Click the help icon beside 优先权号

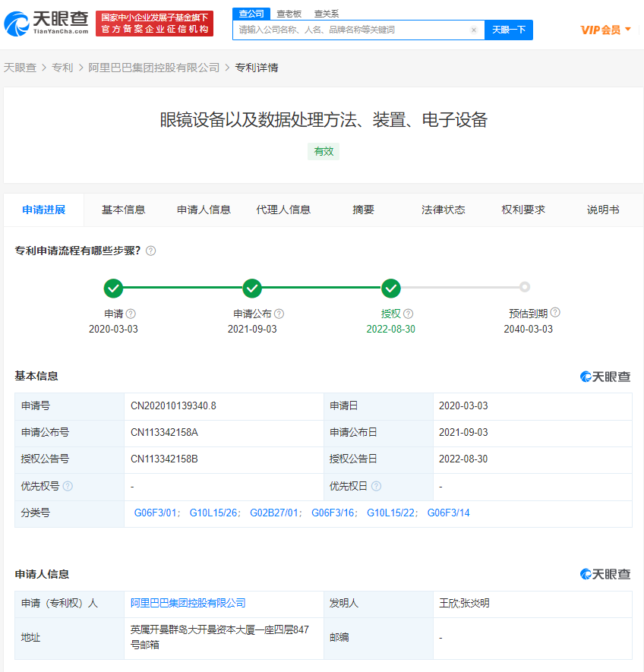(x=68, y=486)
